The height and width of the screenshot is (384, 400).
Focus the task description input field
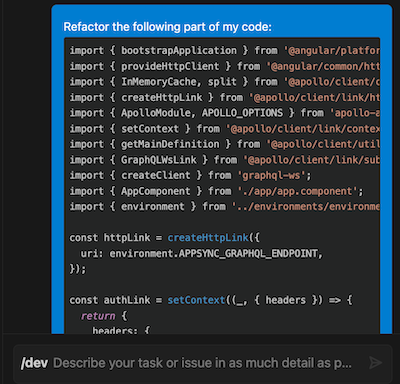coord(203,363)
